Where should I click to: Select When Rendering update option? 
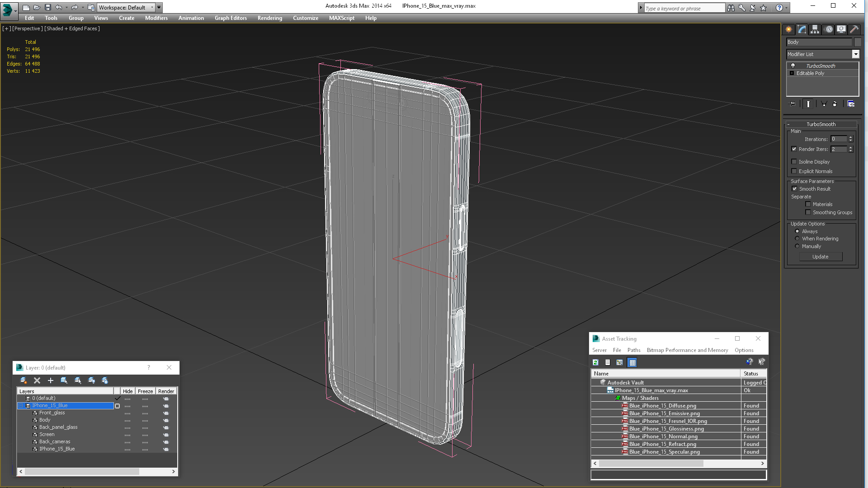(x=797, y=239)
